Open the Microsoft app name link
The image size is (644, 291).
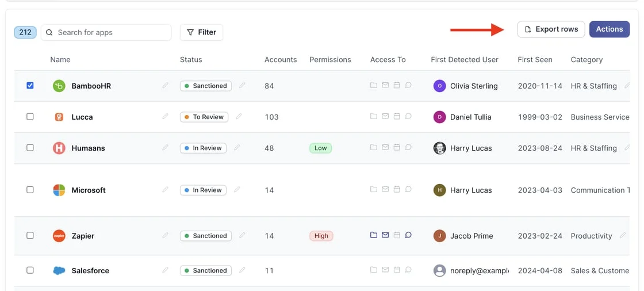[x=89, y=190]
